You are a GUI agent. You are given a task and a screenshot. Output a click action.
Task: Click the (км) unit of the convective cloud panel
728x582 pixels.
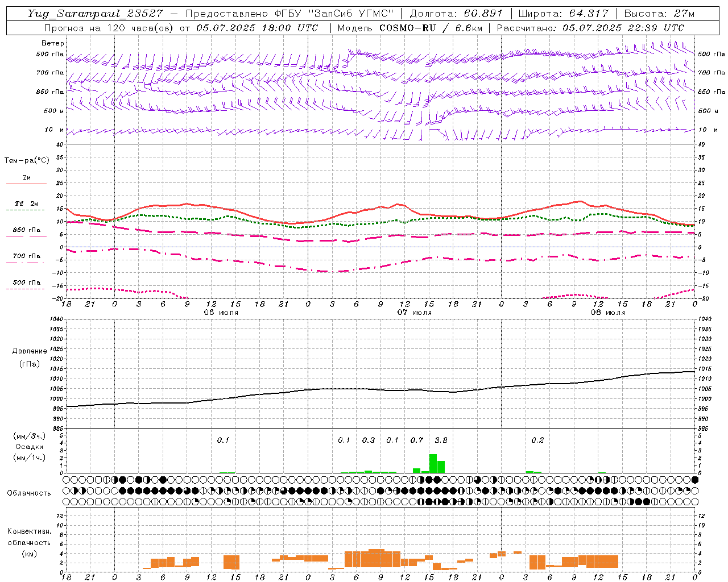point(29,554)
